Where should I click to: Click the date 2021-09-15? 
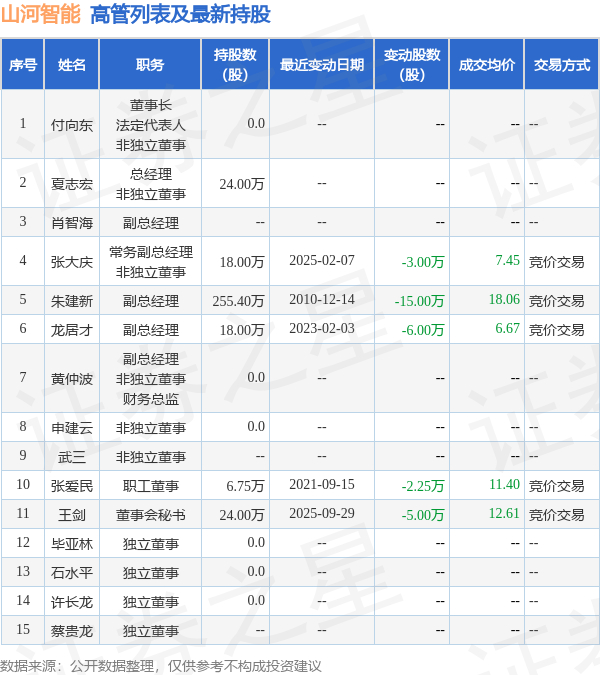click(x=322, y=484)
